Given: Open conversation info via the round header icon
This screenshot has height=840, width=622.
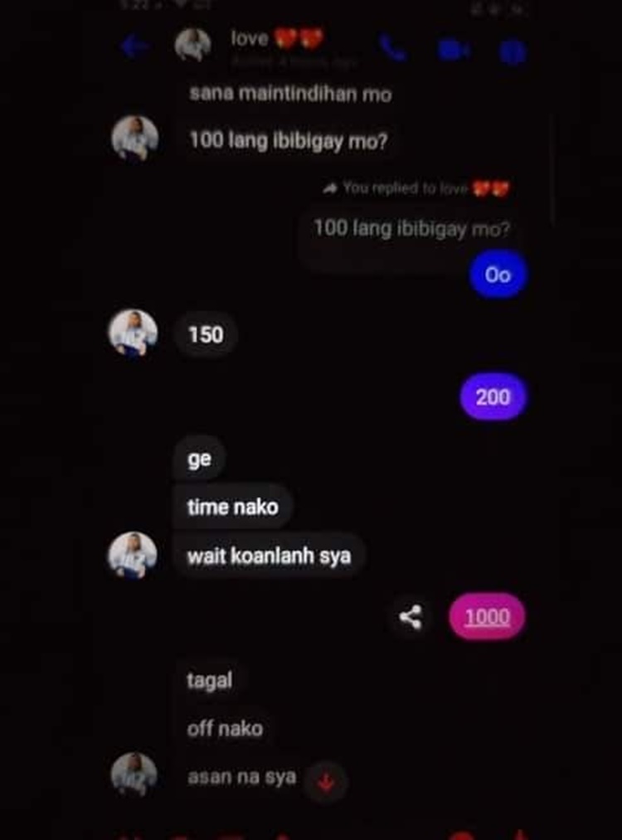Looking at the screenshot, I should click(513, 52).
